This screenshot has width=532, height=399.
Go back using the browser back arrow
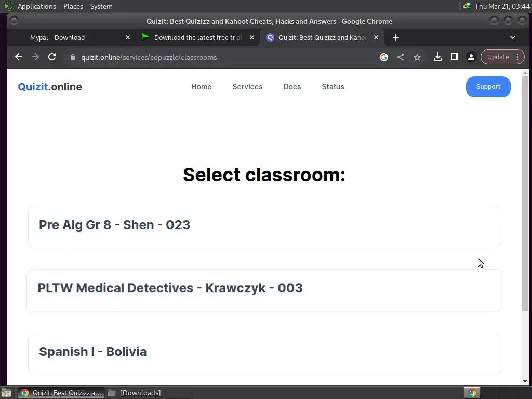(x=19, y=57)
